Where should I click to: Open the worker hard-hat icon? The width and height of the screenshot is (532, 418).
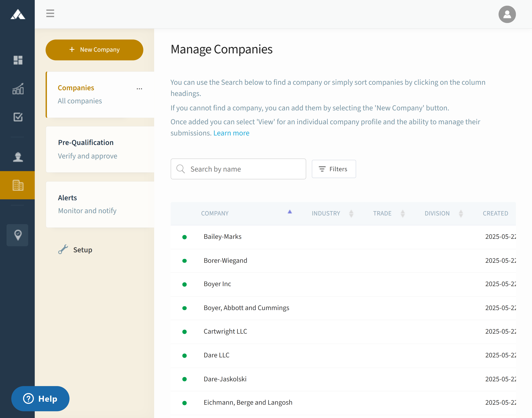(18, 157)
